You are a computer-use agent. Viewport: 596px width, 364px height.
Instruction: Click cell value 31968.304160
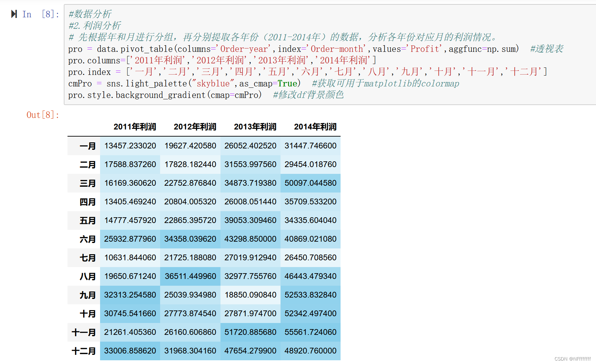190,351
